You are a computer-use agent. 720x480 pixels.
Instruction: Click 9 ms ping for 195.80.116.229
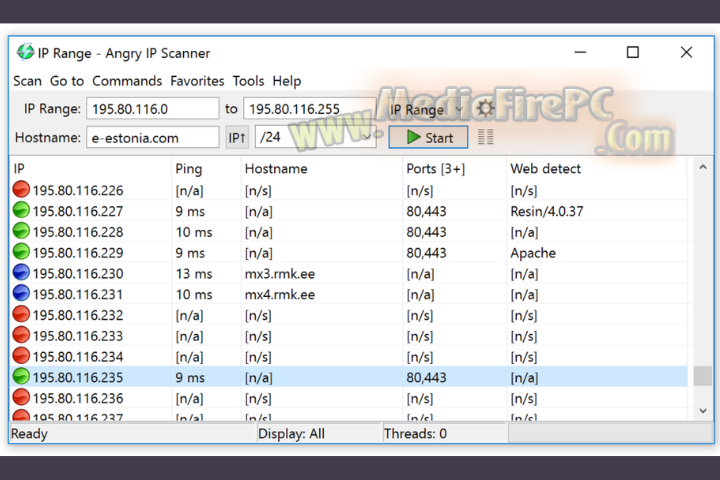point(190,253)
